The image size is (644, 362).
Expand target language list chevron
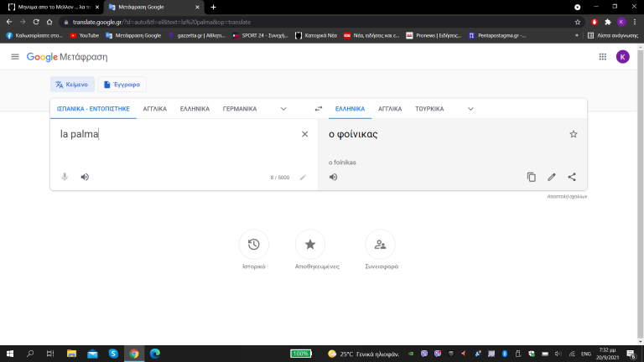(x=470, y=109)
